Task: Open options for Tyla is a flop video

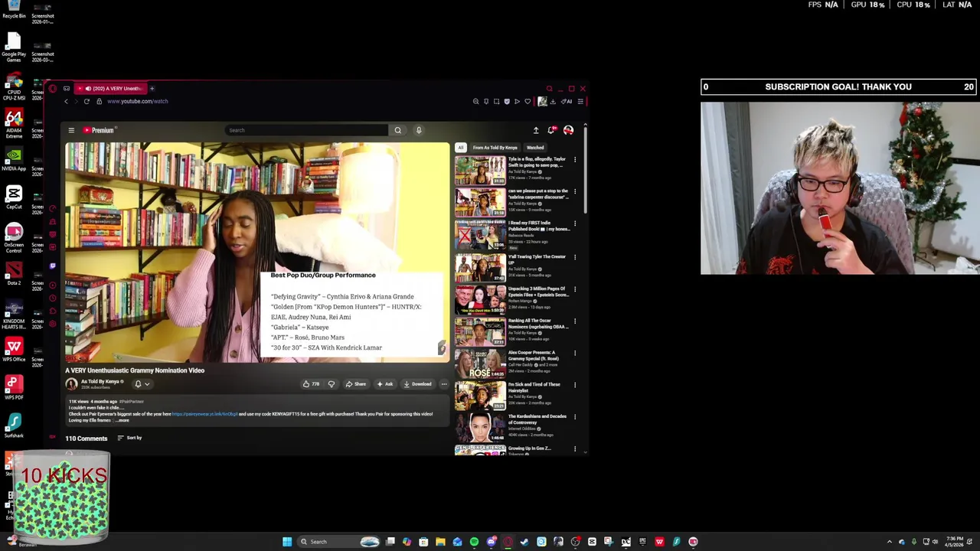Action: (575, 160)
